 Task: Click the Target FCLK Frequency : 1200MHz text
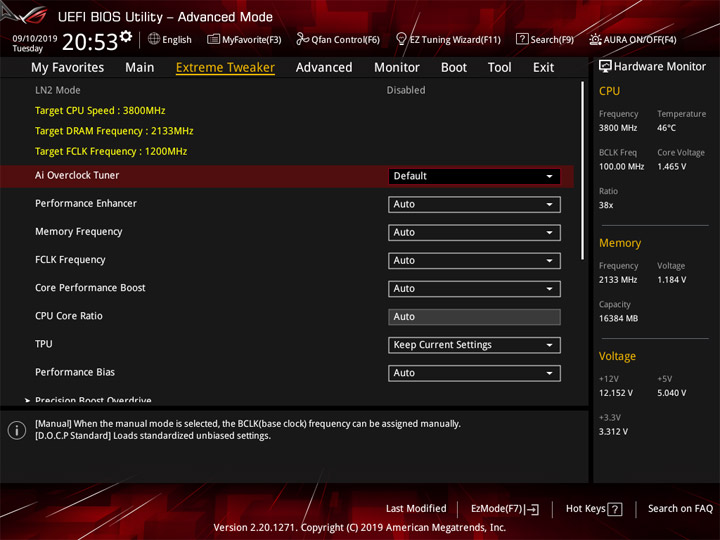(x=111, y=152)
